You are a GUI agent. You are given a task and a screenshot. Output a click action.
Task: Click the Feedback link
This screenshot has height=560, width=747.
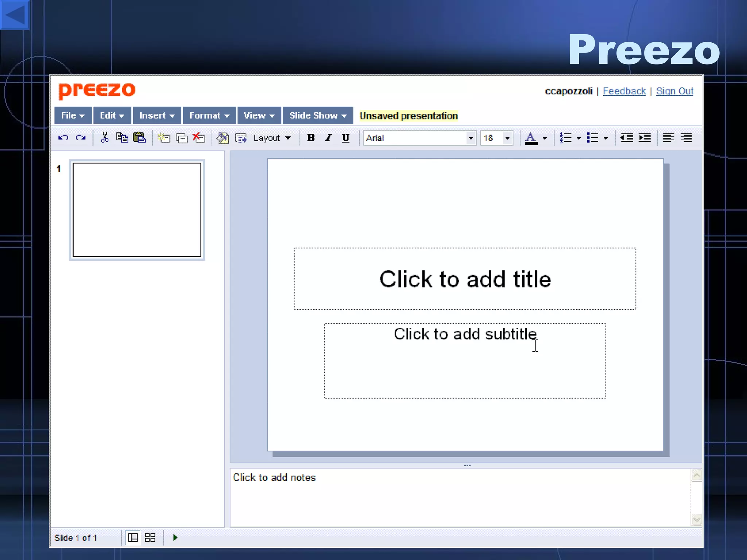[x=624, y=91]
